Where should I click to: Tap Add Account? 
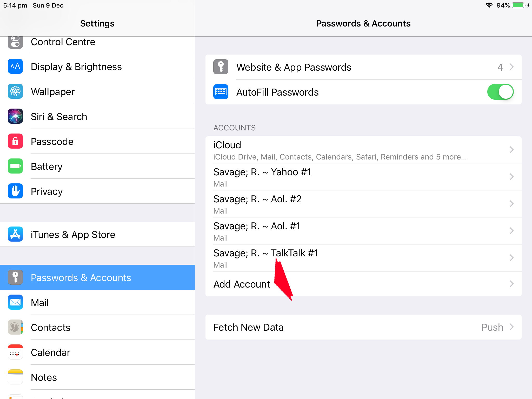tap(242, 284)
